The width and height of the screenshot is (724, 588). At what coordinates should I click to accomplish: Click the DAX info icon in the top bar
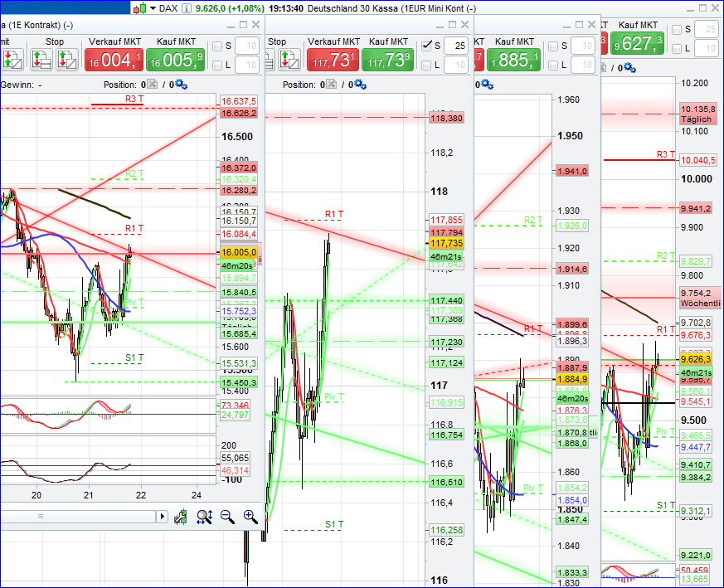186,7
